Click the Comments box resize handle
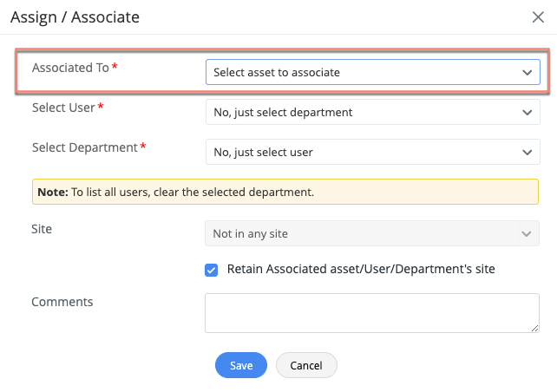The image size is (557, 392). [534, 328]
